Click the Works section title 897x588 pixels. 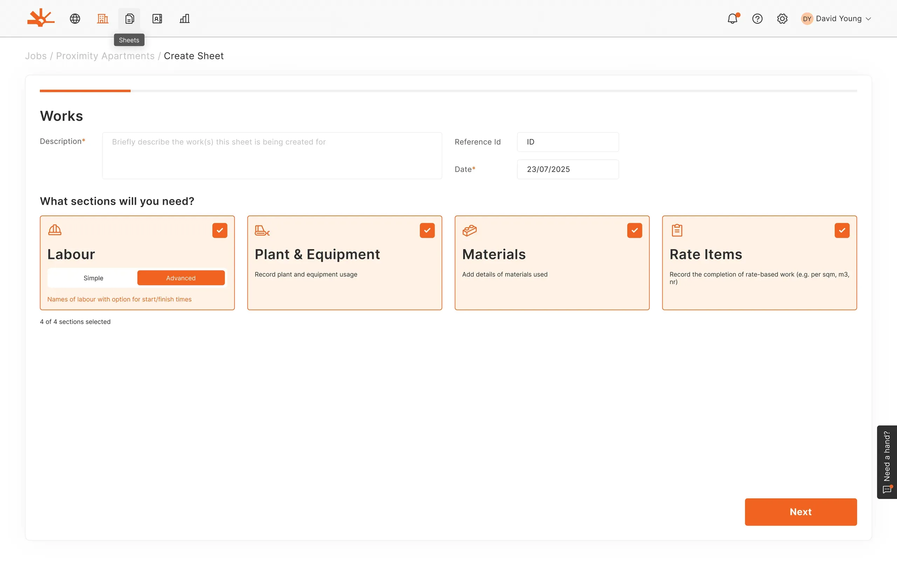[61, 116]
